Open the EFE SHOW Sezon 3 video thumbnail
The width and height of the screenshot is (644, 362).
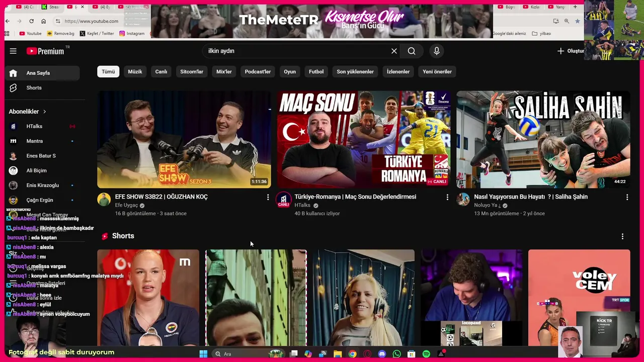tap(184, 139)
